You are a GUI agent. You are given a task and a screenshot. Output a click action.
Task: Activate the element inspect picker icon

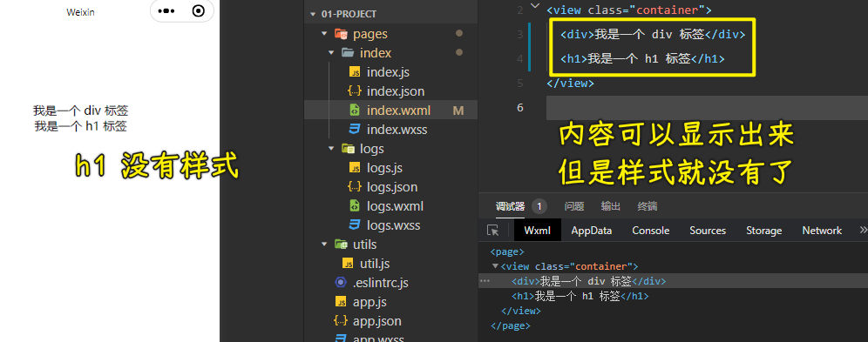coord(492,231)
